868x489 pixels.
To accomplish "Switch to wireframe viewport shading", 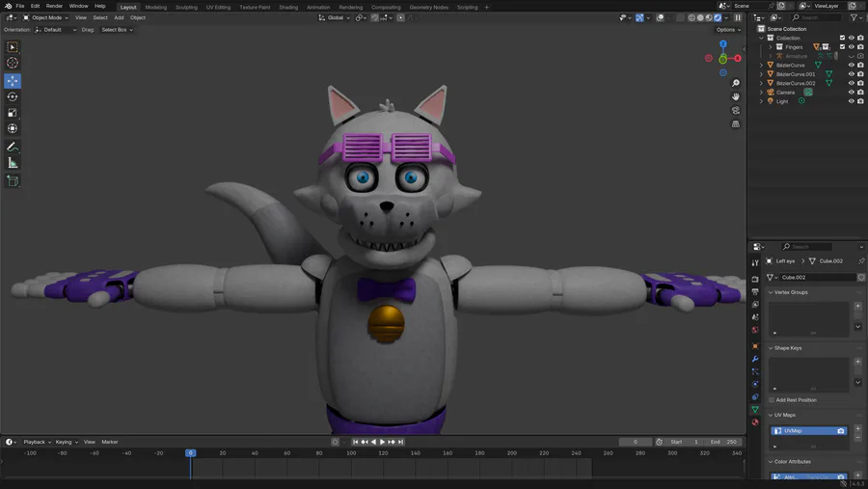I will 692,17.
